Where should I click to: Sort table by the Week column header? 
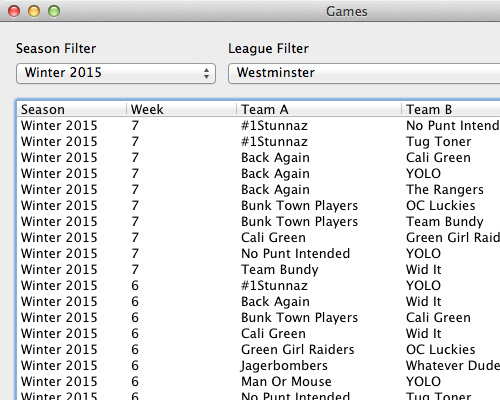click(181, 109)
